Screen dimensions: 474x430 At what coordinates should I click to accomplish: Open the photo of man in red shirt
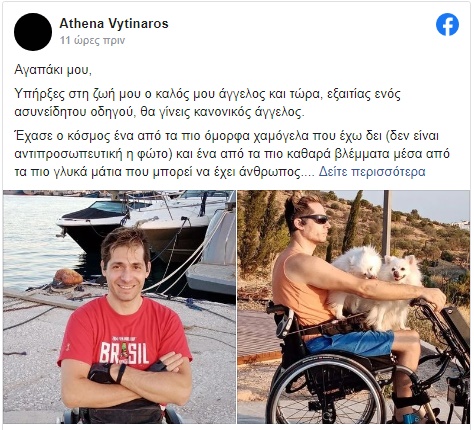coord(119,307)
